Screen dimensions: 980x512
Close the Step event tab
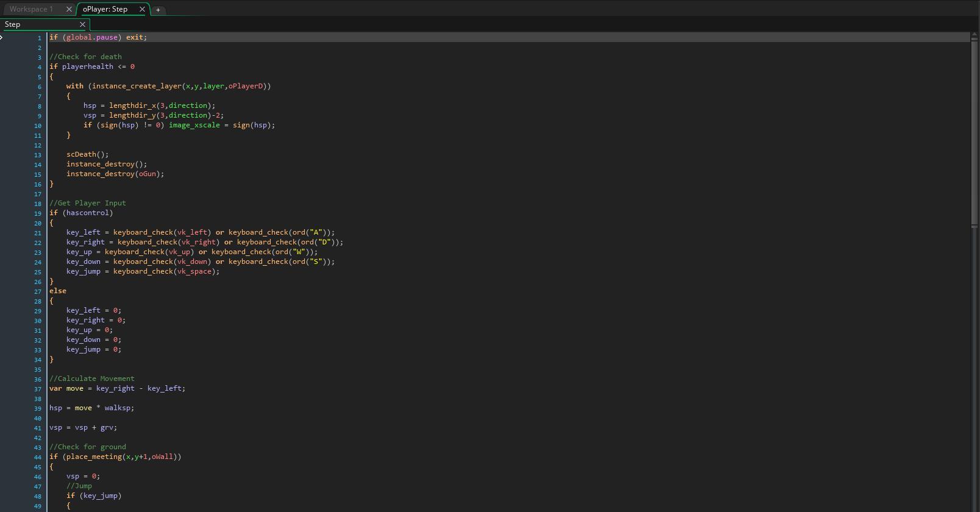pos(82,24)
